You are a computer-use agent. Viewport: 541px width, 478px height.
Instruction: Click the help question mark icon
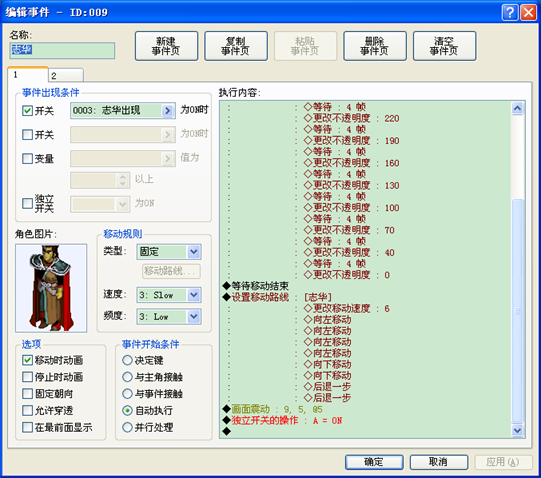[510, 13]
